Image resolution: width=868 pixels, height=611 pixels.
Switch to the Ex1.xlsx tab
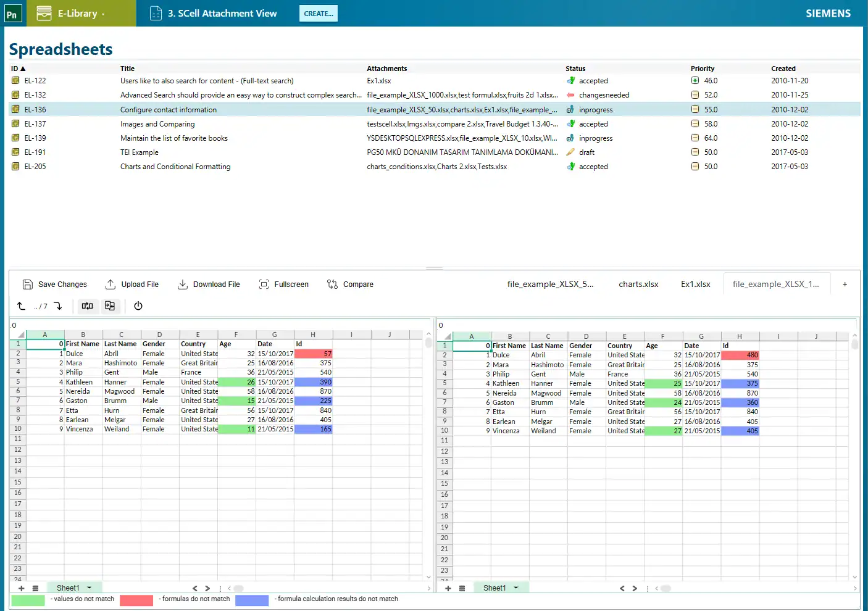coord(696,285)
